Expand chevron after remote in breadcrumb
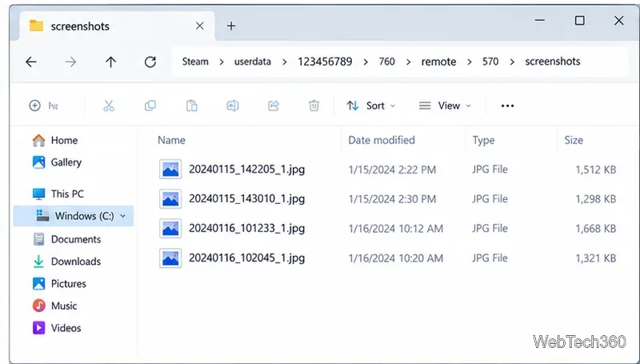This screenshot has height=364, width=640. pyautogui.click(x=470, y=62)
